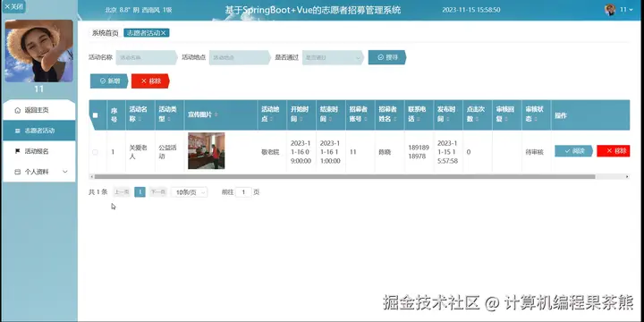Open the 活动报名 sidebar menu item
This screenshot has height=322, width=644.
[x=38, y=151]
